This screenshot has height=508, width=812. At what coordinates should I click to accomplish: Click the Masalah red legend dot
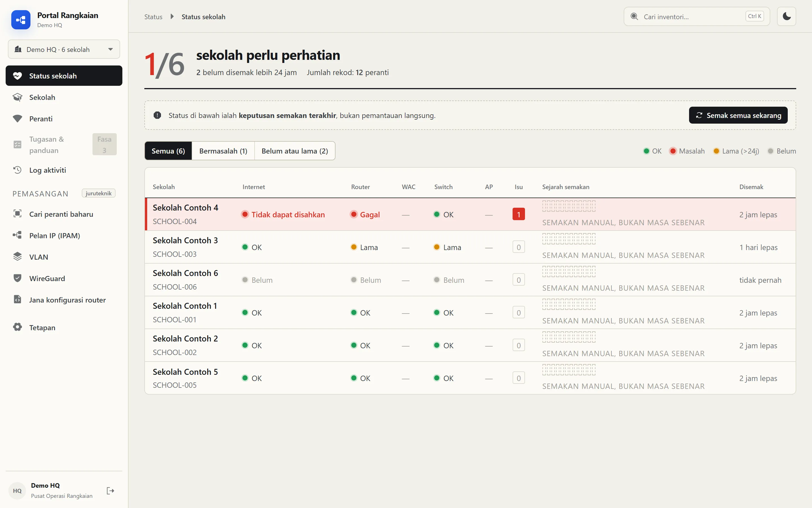tap(673, 151)
